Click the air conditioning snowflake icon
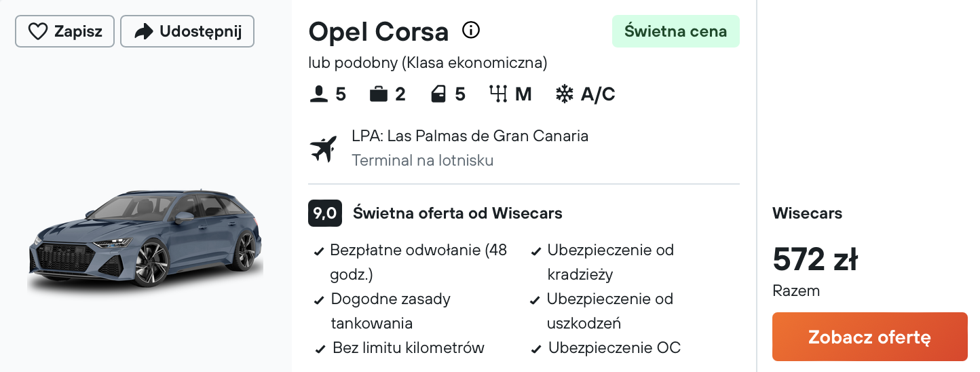Viewport: 980px width, 372px height. click(x=564, y=94)
